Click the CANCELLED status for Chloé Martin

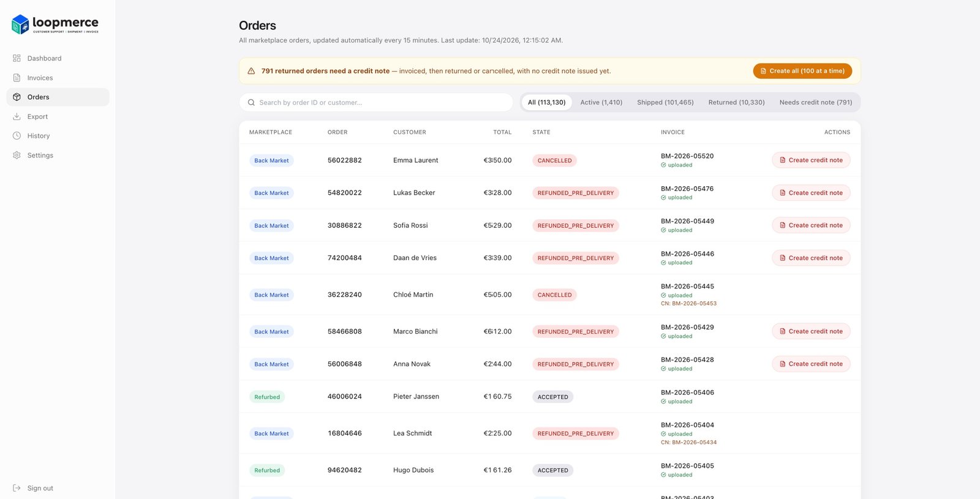tap(554, 295)
